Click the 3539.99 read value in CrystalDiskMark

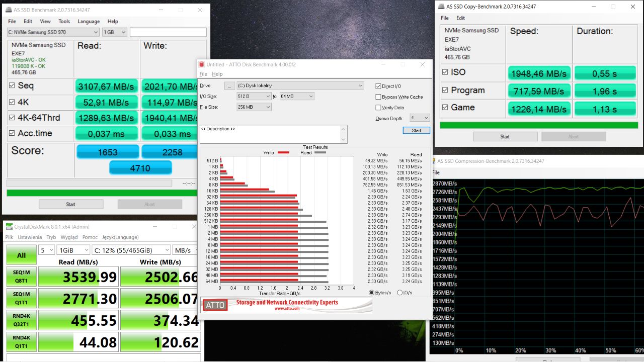[78, 277]
